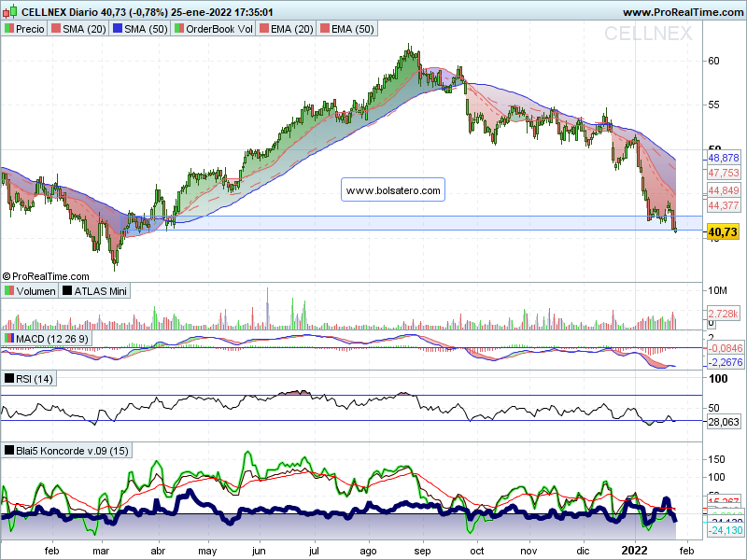Open the ATLAS Mini panel label
The image size is (747, 560).
click(94, 290)
